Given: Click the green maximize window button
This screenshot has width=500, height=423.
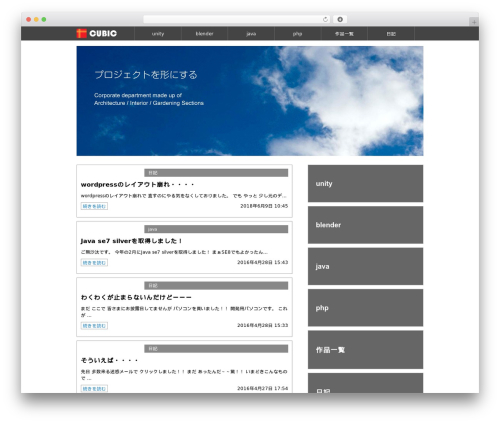Looking at the screenshot, I should pyautogui.click(x=44, y=19).
